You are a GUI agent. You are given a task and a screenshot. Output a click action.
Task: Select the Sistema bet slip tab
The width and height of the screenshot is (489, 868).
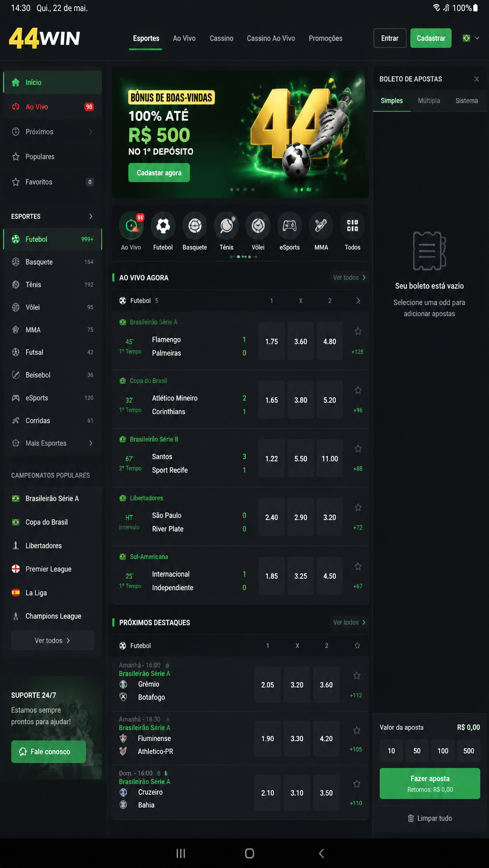(x=467, y=101)
